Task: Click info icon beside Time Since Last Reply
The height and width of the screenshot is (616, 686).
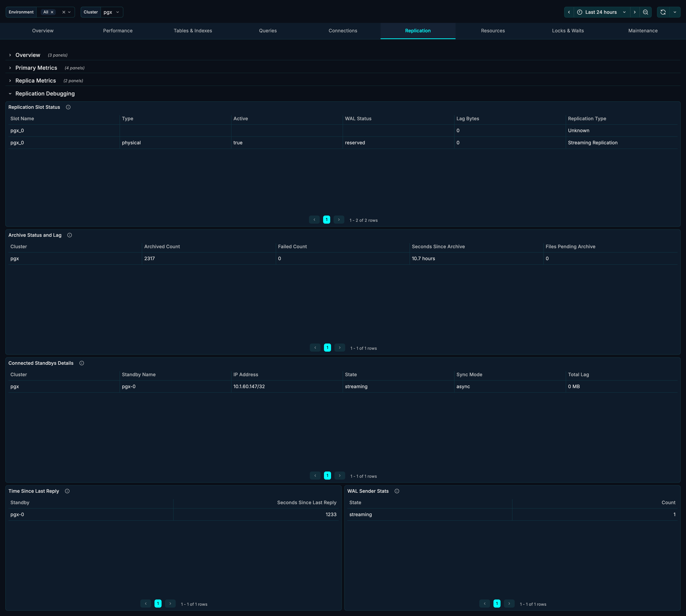Action: coord(67,491)
